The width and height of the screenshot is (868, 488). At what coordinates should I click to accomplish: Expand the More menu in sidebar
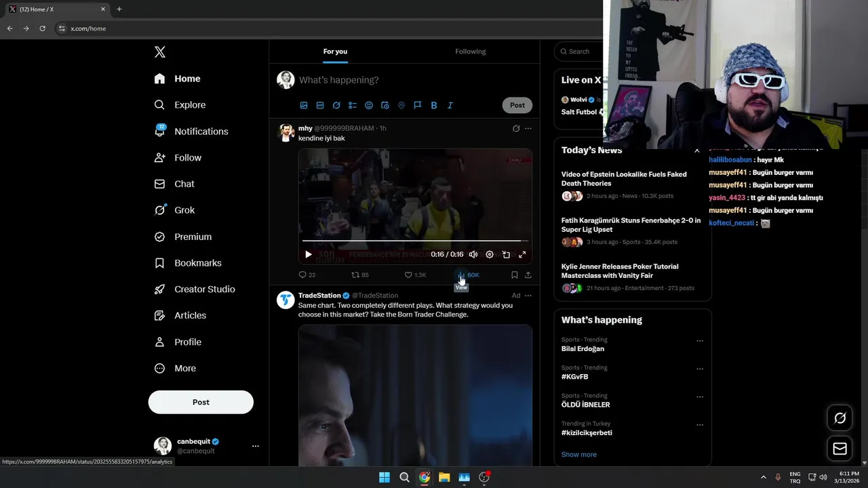(x=175, y=368)
